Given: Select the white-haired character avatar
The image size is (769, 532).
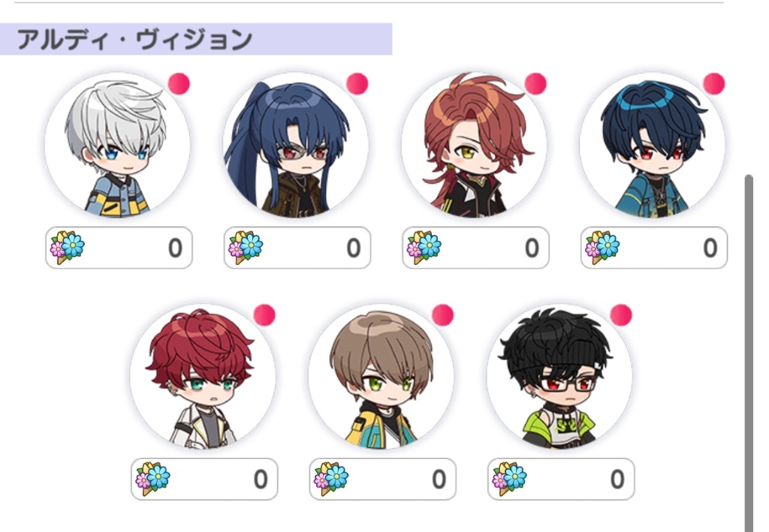Looking at the screenshot, I should point(117,145).
